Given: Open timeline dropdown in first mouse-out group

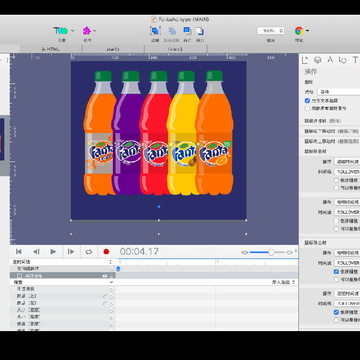Looking at the screenshot, I should 347,263.
